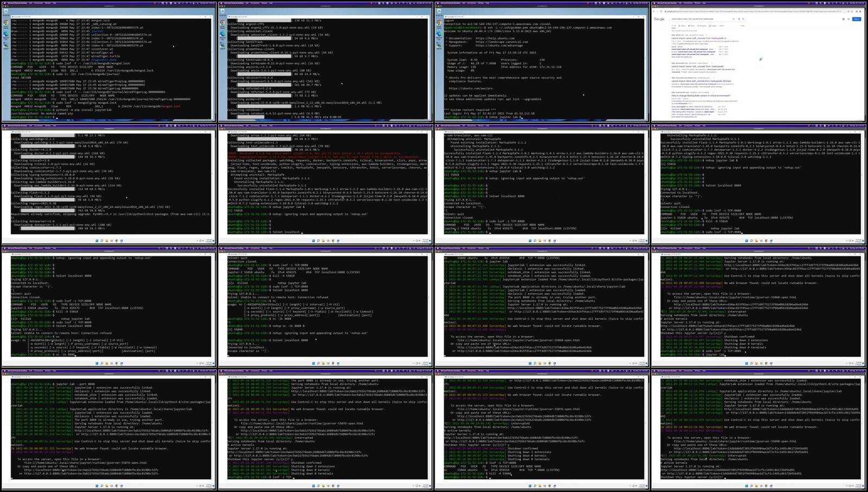868x492 pixels.
Task: Click the blue 'diagnostic.data' directory entry
Action: tap(104, 60)
